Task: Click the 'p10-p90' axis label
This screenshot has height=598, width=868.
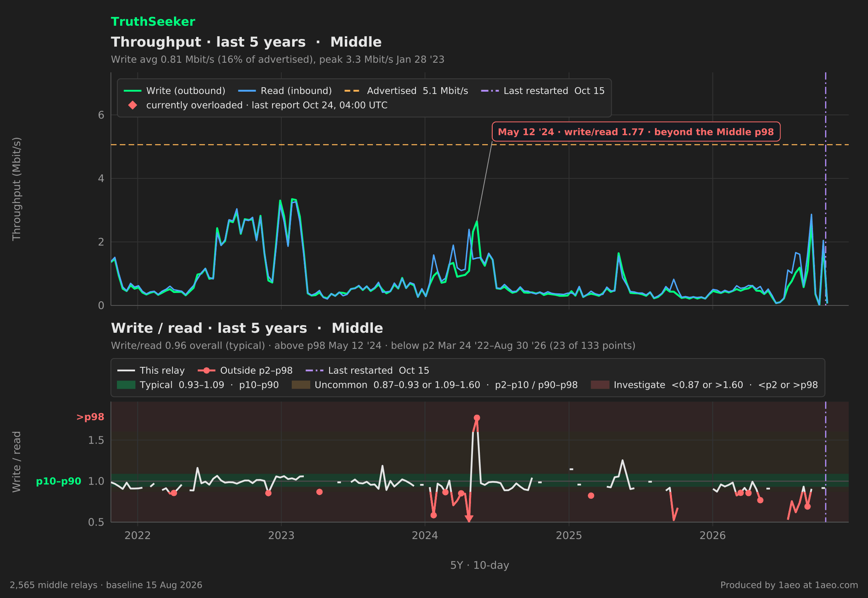Action: click(59, 481)
